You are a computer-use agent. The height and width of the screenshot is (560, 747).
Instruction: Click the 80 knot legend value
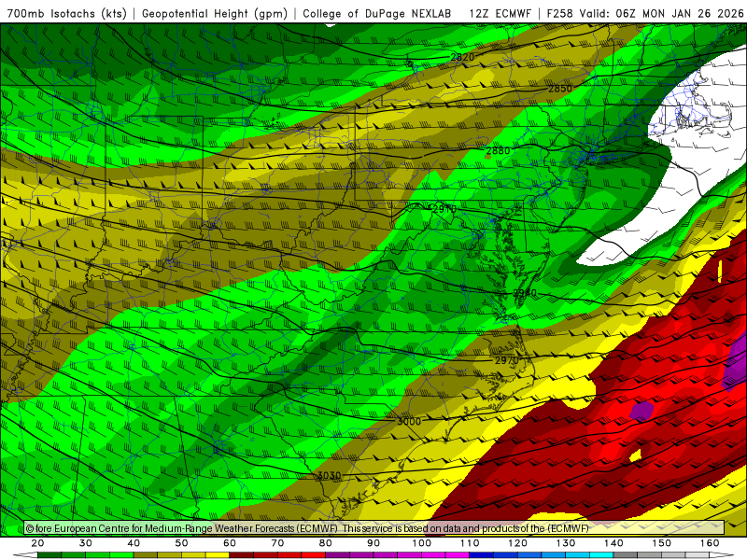pos(325,543)
